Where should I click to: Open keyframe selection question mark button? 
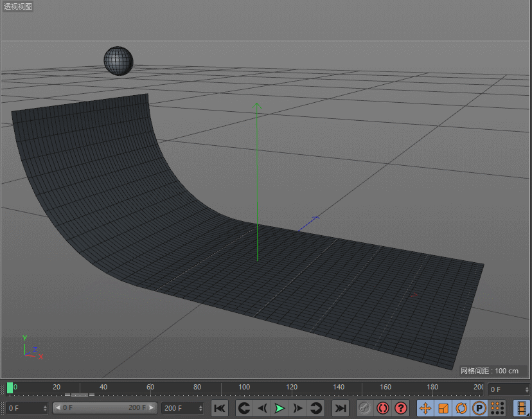401,408
